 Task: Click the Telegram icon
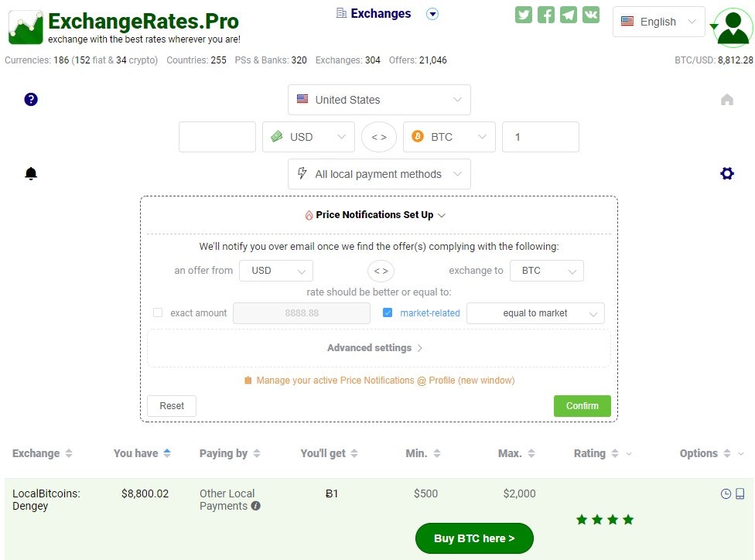[x=569, y=14]
